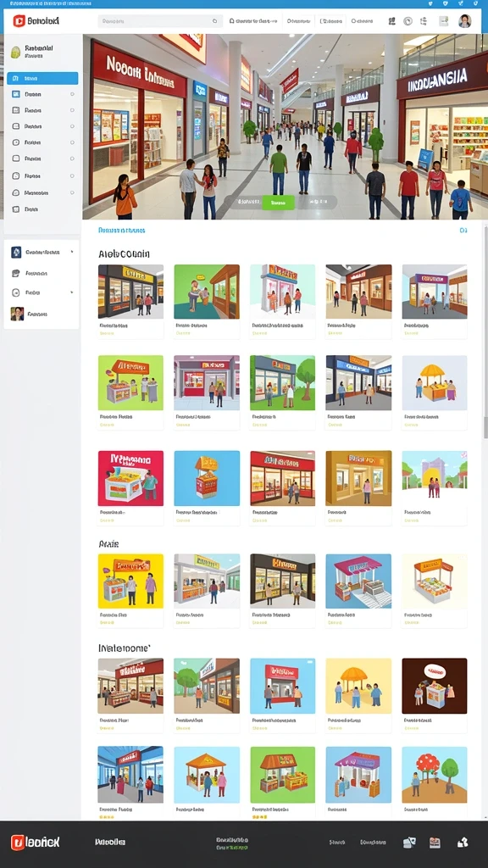Click the stacked cards icon in lower sidebar
The width and height of the screenshot is (488, 868).
point(15,274)
